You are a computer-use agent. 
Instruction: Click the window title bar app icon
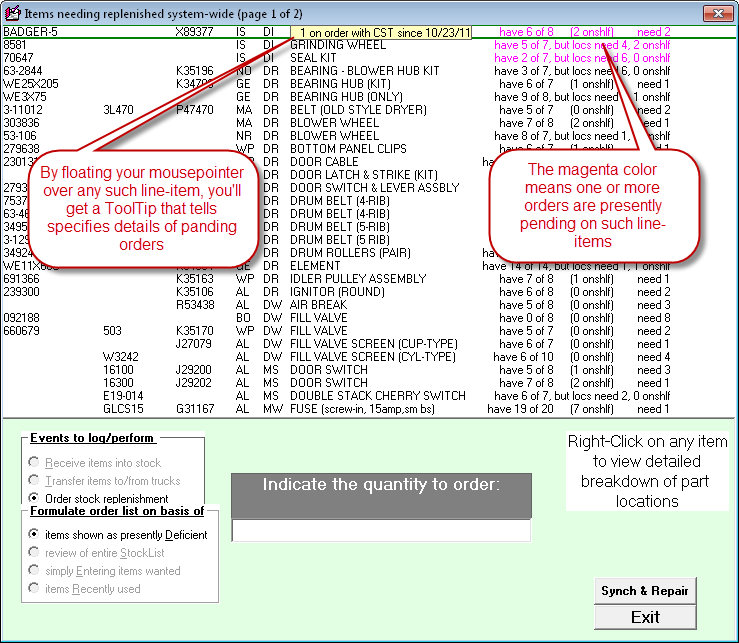click(x=13, y=13)
